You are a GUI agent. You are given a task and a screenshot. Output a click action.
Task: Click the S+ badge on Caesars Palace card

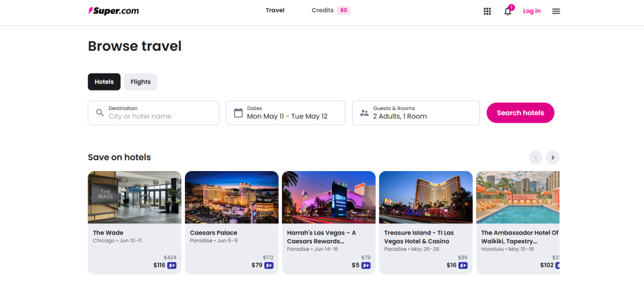click(x=269, y=265)
